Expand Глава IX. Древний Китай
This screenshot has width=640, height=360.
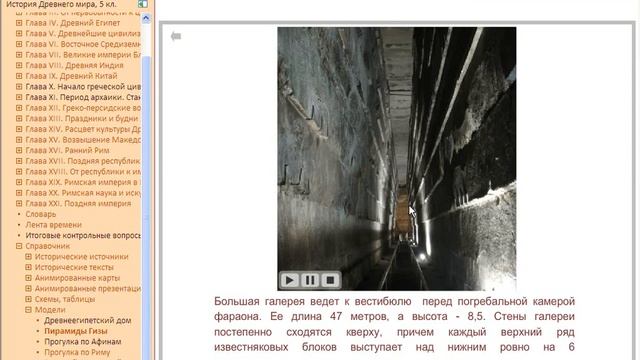coord(19,76)
